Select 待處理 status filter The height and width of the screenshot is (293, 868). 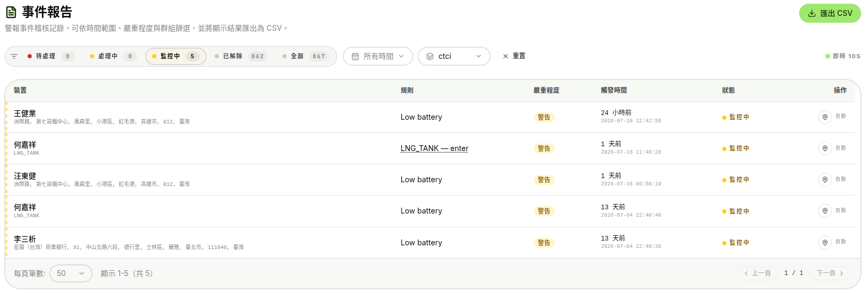[x=51, y=56]
